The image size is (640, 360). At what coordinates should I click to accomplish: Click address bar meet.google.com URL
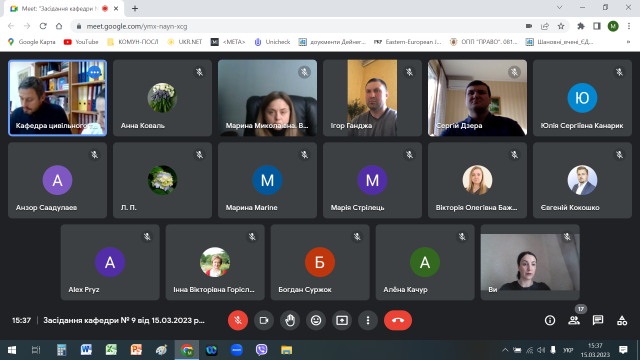137,27
